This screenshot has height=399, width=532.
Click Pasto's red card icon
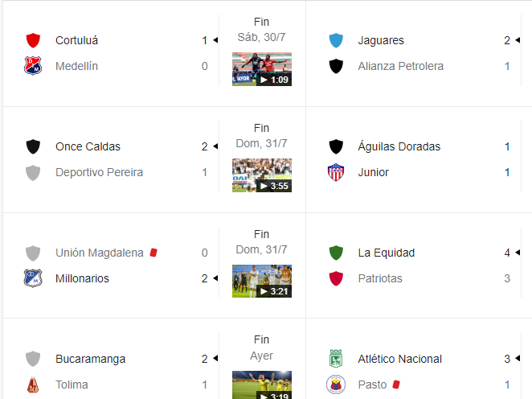[396, 384]
